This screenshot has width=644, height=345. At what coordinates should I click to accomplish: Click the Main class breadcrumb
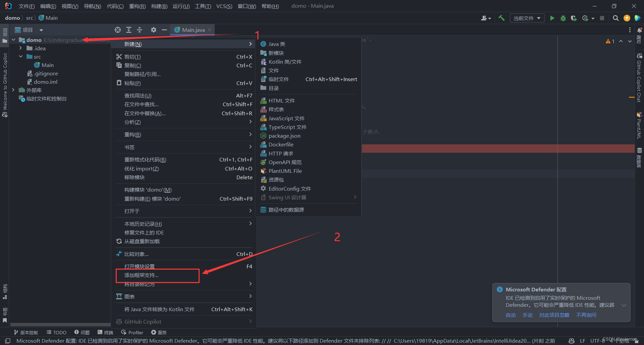point(48,18)
